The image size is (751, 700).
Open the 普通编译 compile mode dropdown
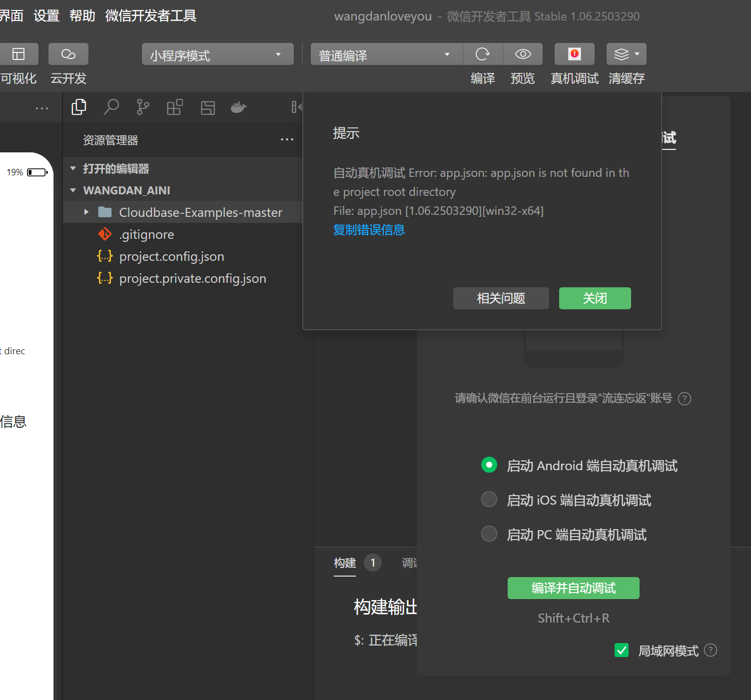pos(387,54)
